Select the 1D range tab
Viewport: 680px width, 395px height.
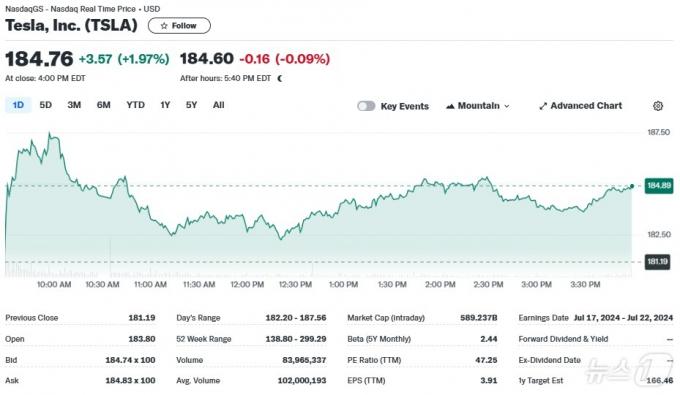[x=18, y=105]
